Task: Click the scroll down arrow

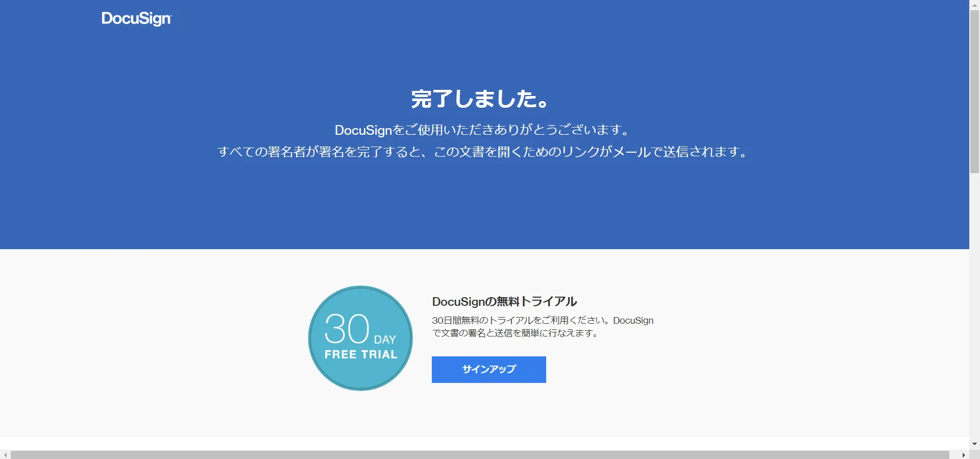Action: [x=974, y=444]
